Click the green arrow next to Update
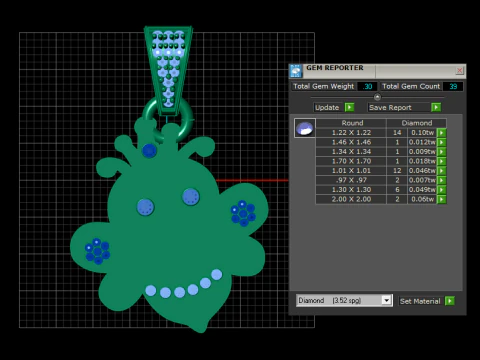 tap(349, 107)
